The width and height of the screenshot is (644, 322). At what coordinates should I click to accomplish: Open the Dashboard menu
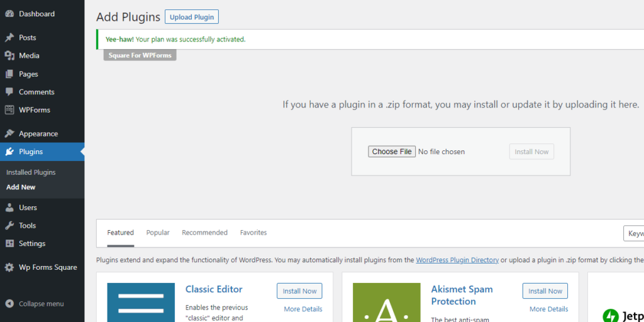[x=42, y=14]
